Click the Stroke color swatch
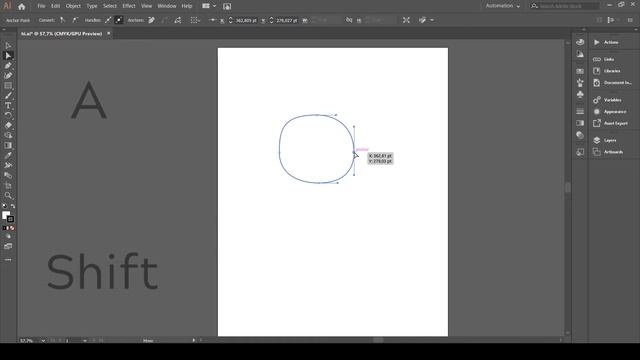This screenshot has width=640, height=360. click(11, 220)
